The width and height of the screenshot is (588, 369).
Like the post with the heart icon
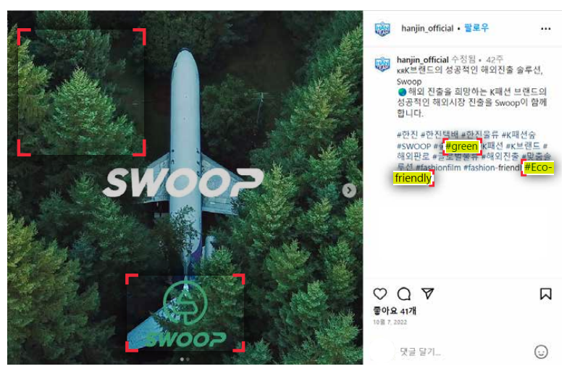[x=380, y=294]
